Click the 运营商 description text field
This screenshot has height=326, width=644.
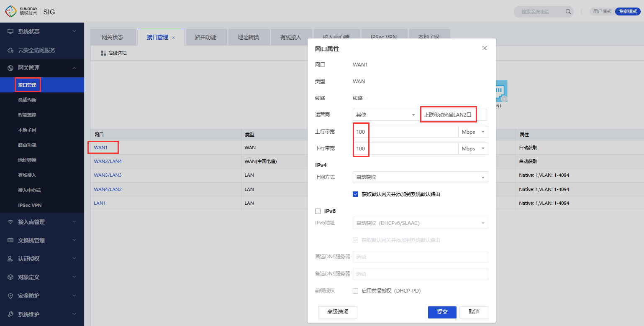454,115
